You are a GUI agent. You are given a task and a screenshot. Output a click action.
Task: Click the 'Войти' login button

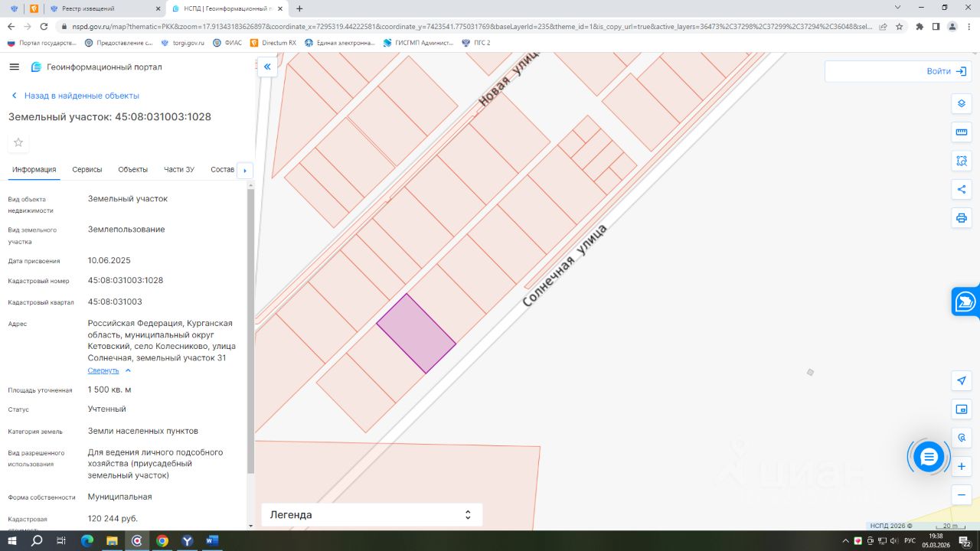[946, 71]
